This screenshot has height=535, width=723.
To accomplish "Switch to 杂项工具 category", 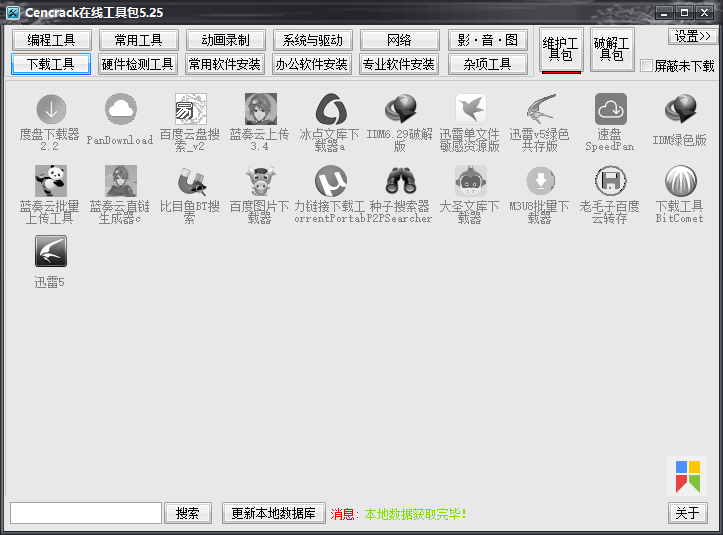I will point(487,64).
